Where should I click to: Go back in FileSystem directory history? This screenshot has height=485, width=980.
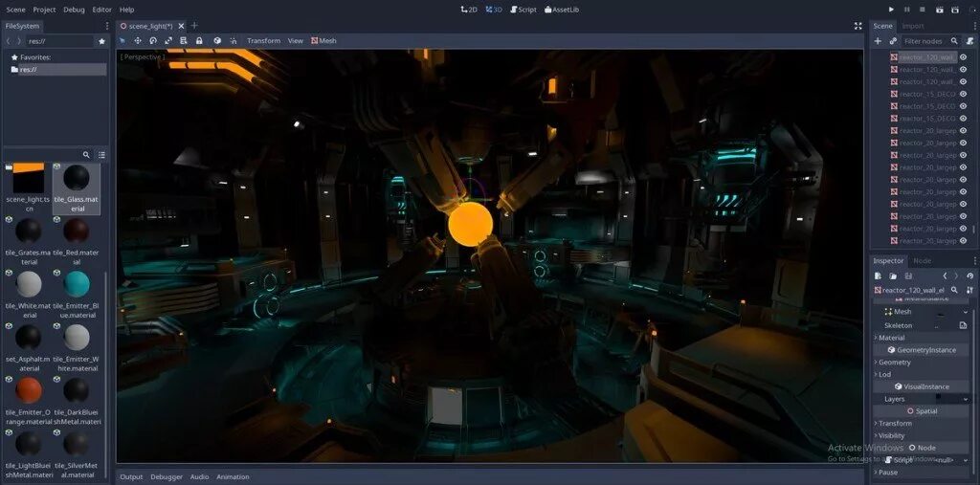[x=8, y=41]
